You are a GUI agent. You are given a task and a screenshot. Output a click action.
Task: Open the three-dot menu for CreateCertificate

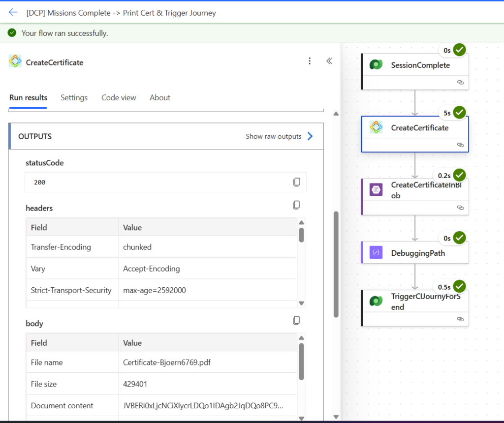pyautogui.click(x=310, y=61)
